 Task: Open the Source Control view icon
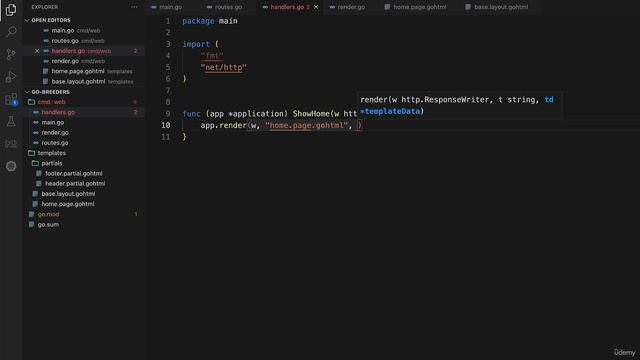[11, 54]
